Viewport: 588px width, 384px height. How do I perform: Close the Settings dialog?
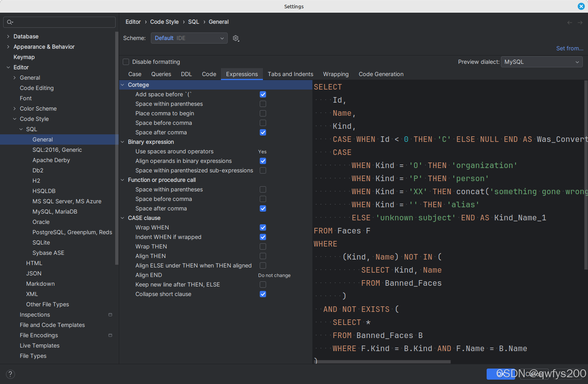[581, 6]
